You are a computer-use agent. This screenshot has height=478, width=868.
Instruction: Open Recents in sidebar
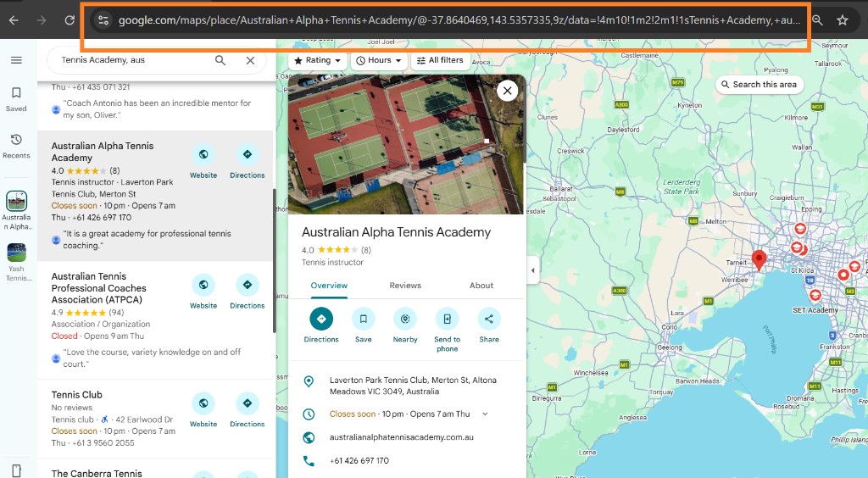(16, 146)
